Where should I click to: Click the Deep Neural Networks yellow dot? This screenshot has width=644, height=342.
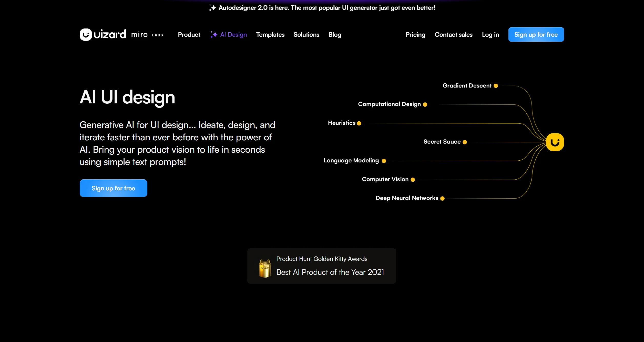point(442,198)
